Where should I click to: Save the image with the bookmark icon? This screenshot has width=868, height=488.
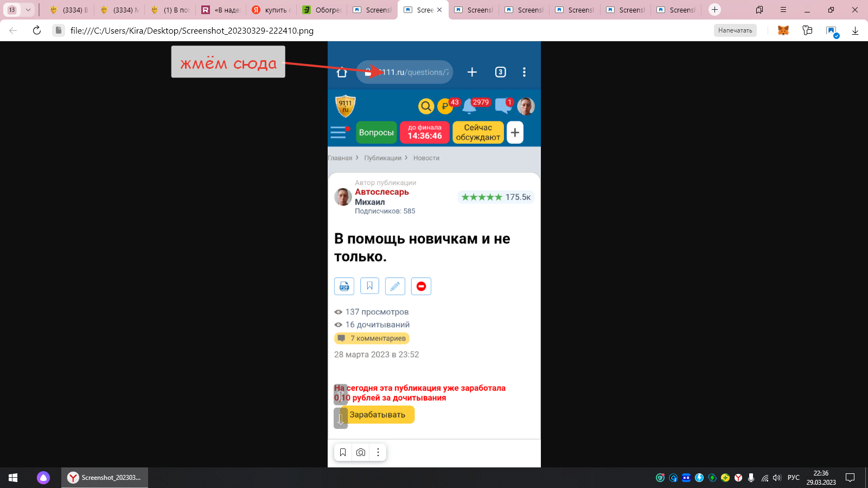343,452
